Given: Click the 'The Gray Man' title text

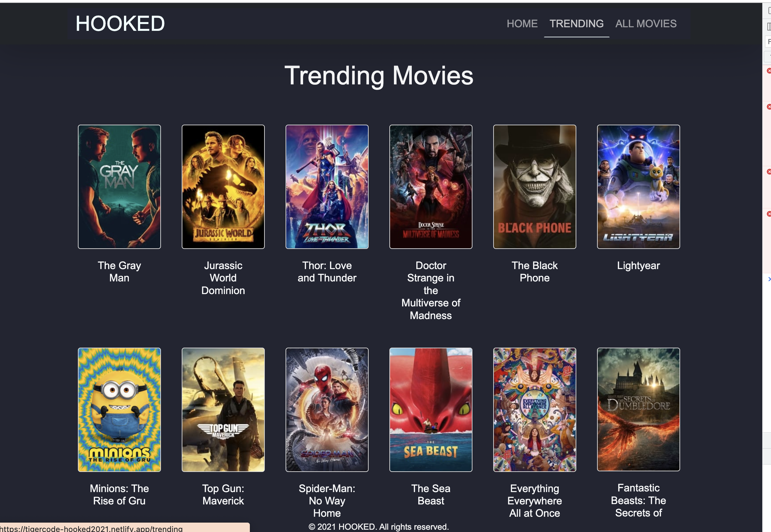Looking at the screenshot, I should tap(119, 272).
